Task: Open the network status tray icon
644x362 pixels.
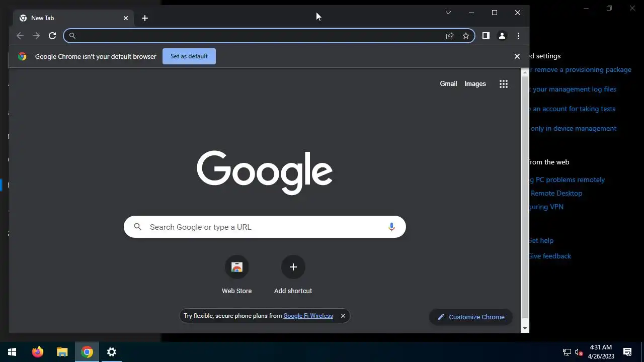Action: click(x=567, y=352)
